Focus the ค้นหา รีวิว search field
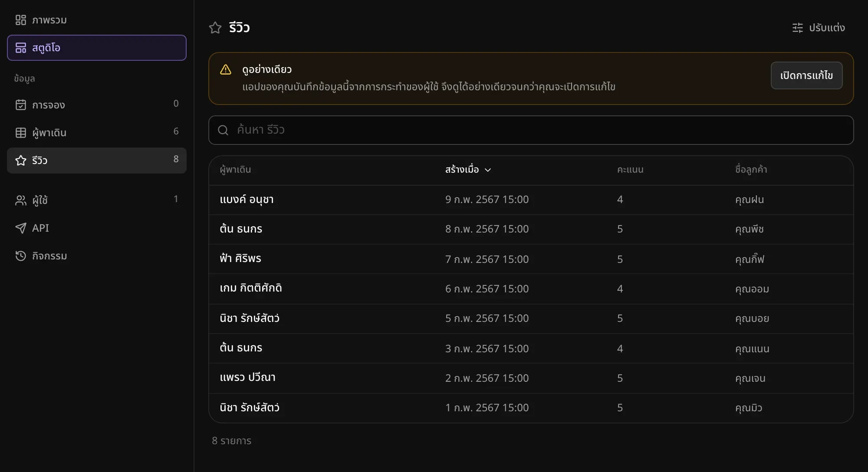Viewport: 868px width, 472px height. (531, 130)
